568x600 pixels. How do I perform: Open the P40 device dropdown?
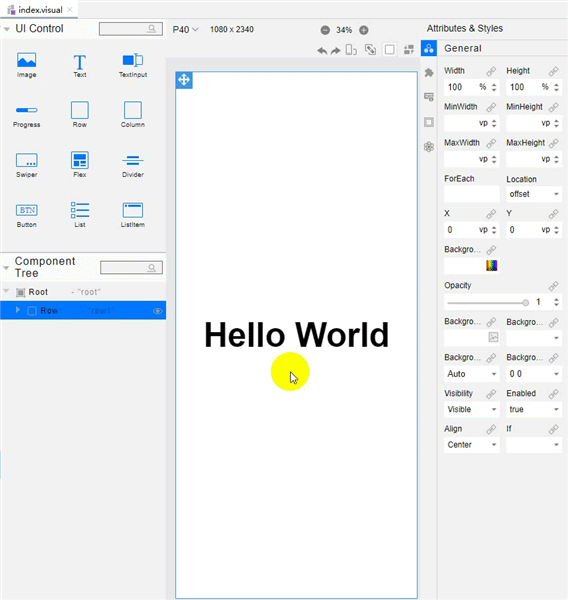185,29
